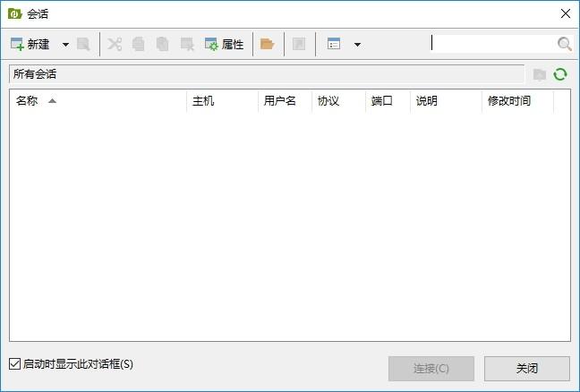
Task: Expand the view mode dropdown arrow
Action: (357, 45)
